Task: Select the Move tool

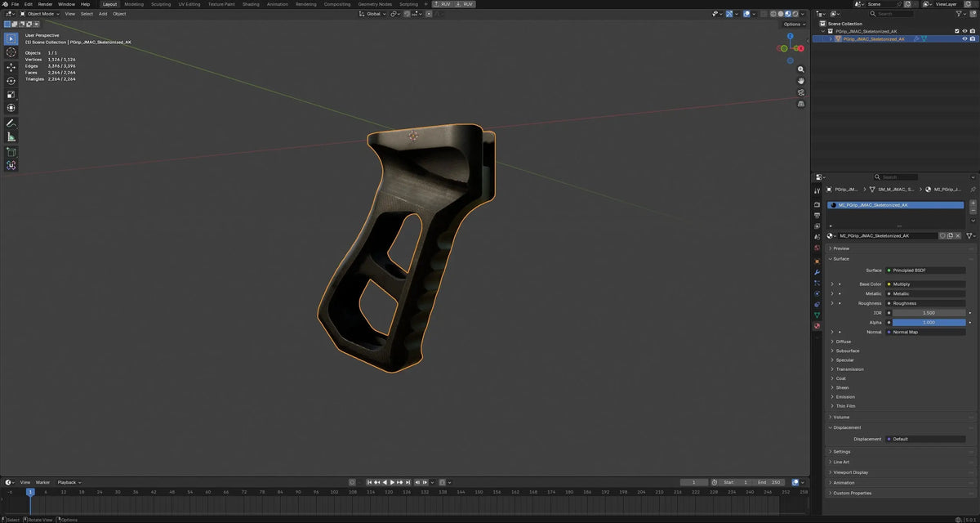Action: [11, 67]
